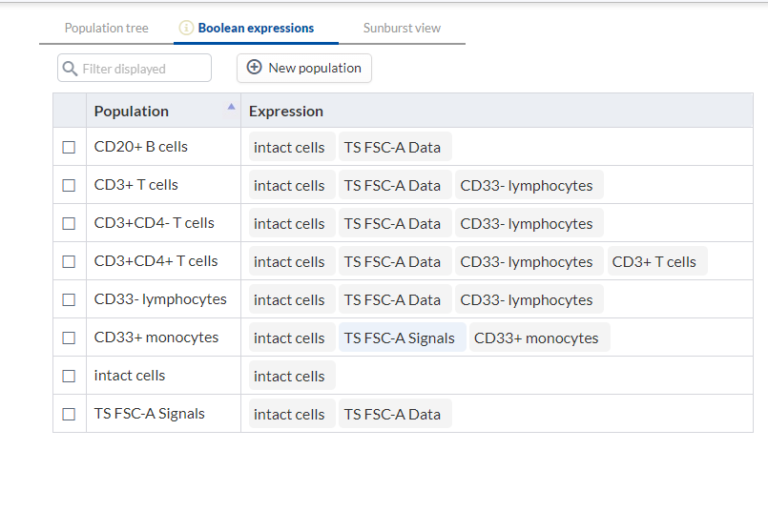The width and height of the screenshot is (768, 532).
Task: Click the New population button
Action: 304,68
